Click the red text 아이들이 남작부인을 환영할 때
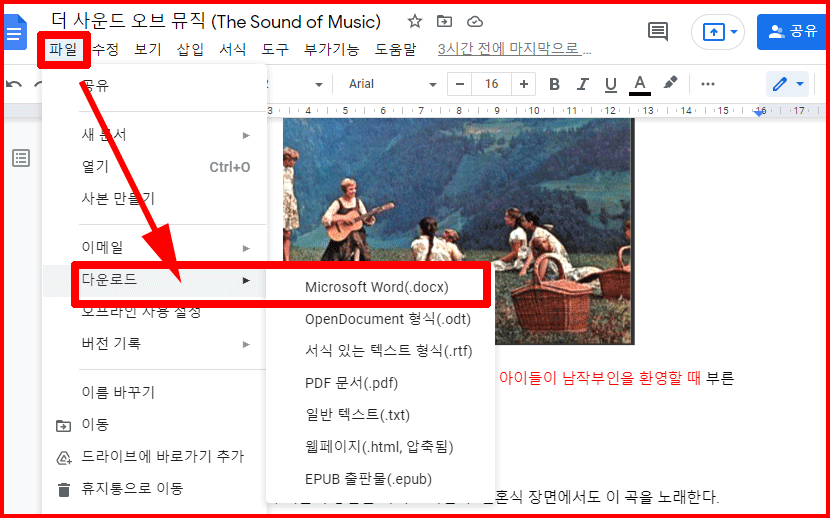 click(x=600, y=379)
